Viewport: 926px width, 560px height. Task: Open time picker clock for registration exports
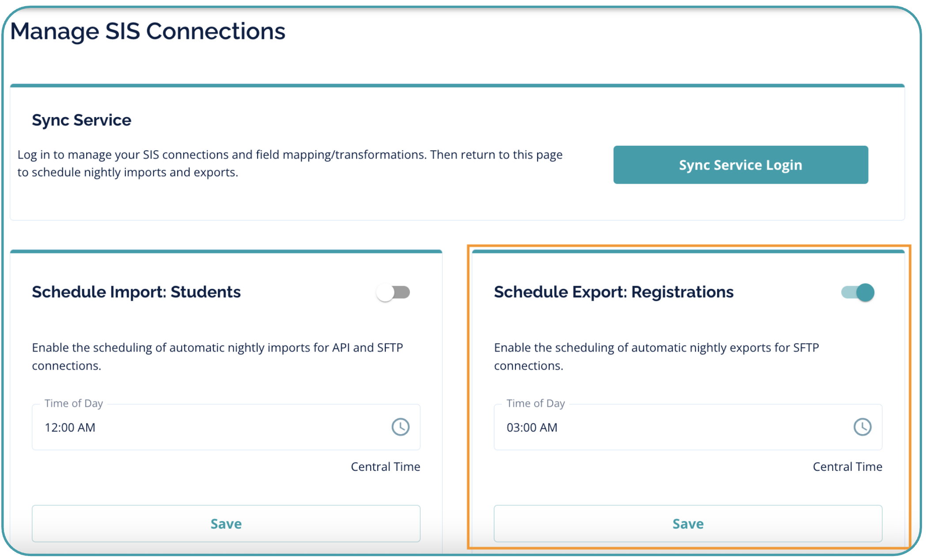tap(862, 427)
